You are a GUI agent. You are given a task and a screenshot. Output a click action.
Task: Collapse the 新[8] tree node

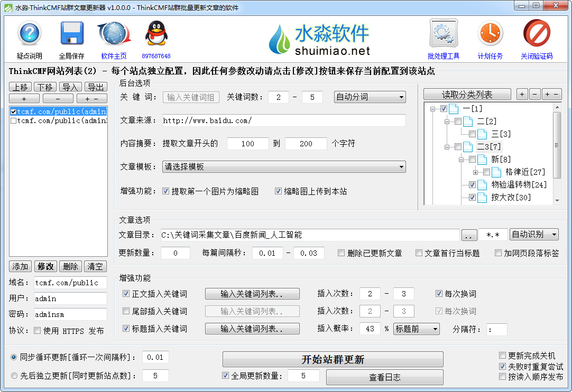[x=461, y=160]
